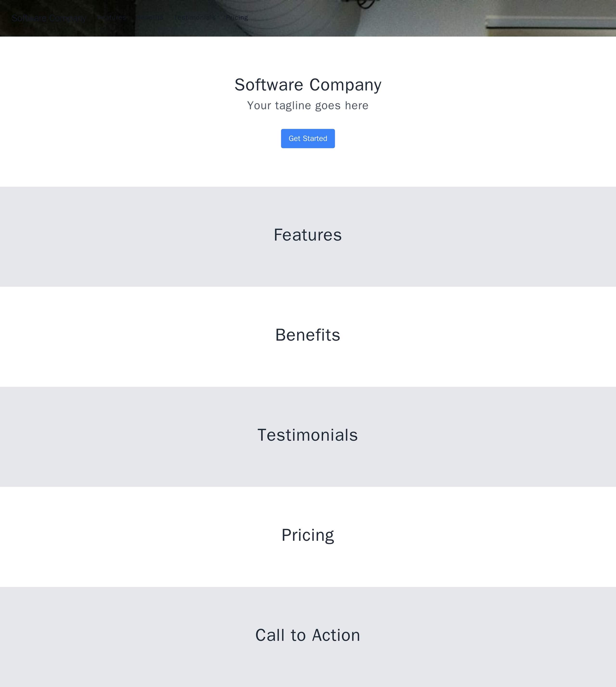Open Pricing from the top navigation

click(237, 17)
